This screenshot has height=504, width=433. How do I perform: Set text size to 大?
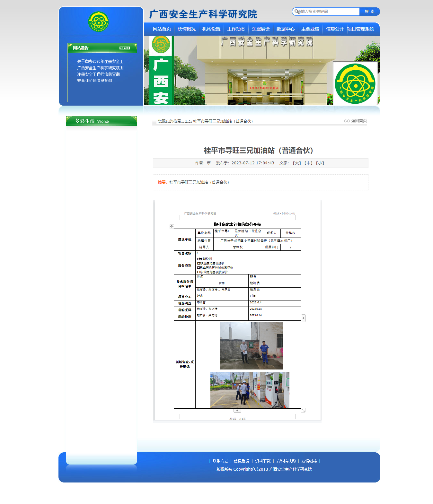(x=297, y=163)
